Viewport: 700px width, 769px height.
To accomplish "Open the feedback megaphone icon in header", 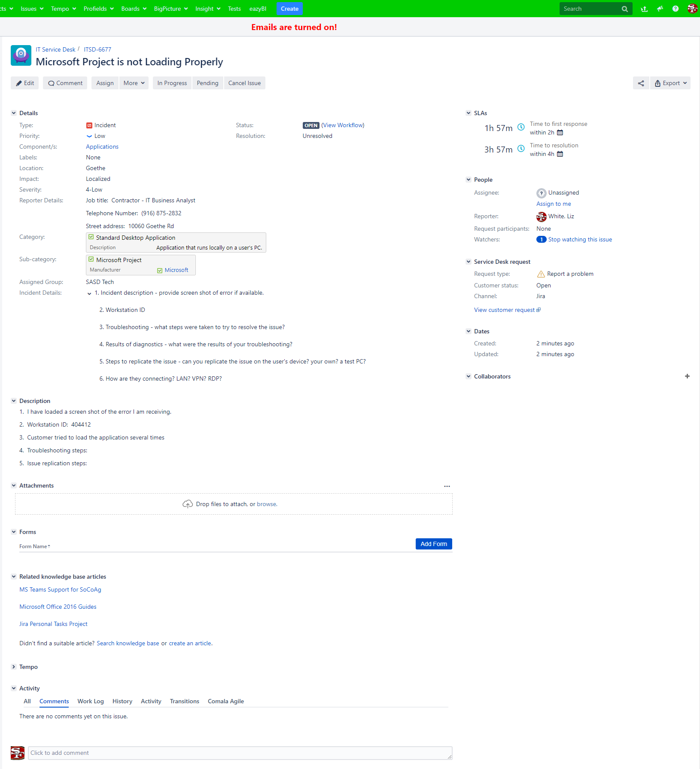I will click(x=660, y=9).
